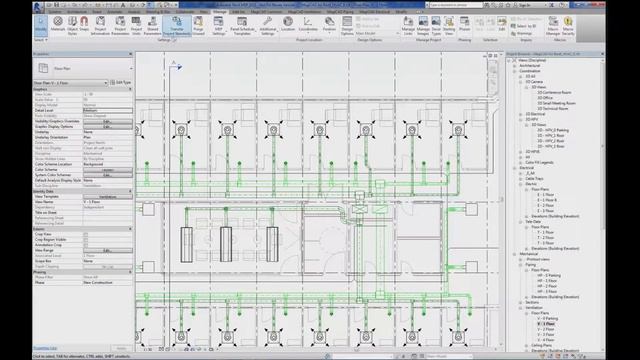Open MEP Settings dropdown
Viewport: 640px width, 360px height.
click(x=218, y=26)
